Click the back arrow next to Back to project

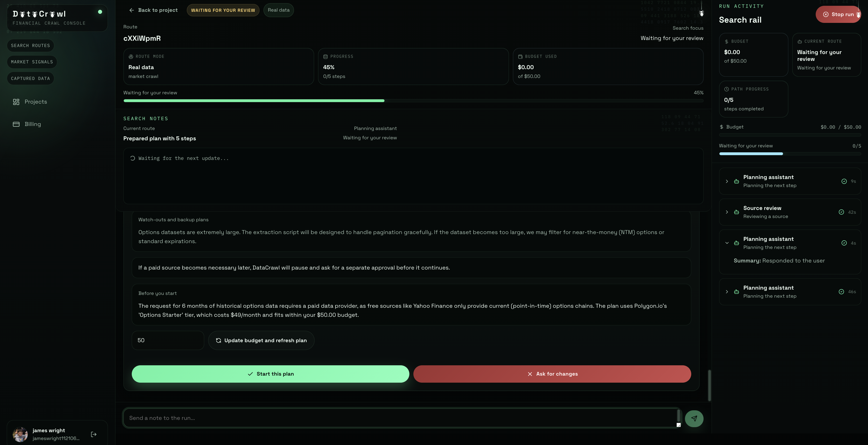132,10
